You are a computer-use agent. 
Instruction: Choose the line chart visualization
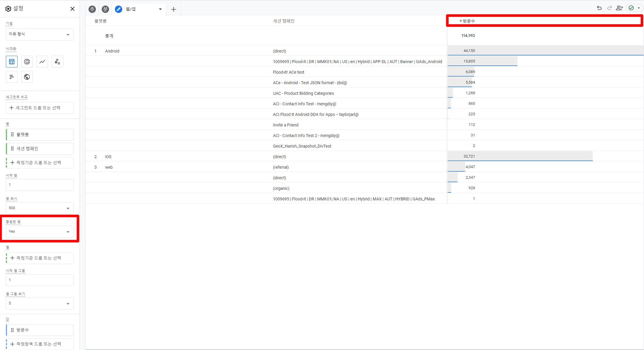click(x=42, y=62)
